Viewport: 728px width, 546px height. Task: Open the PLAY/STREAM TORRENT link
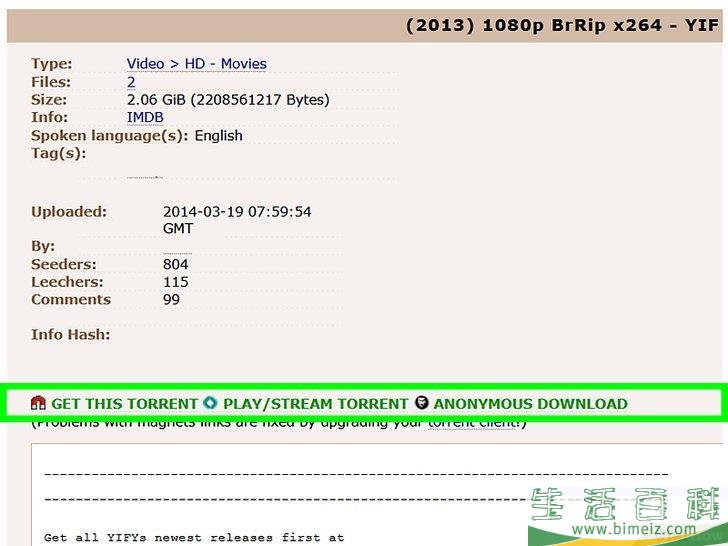316,403
